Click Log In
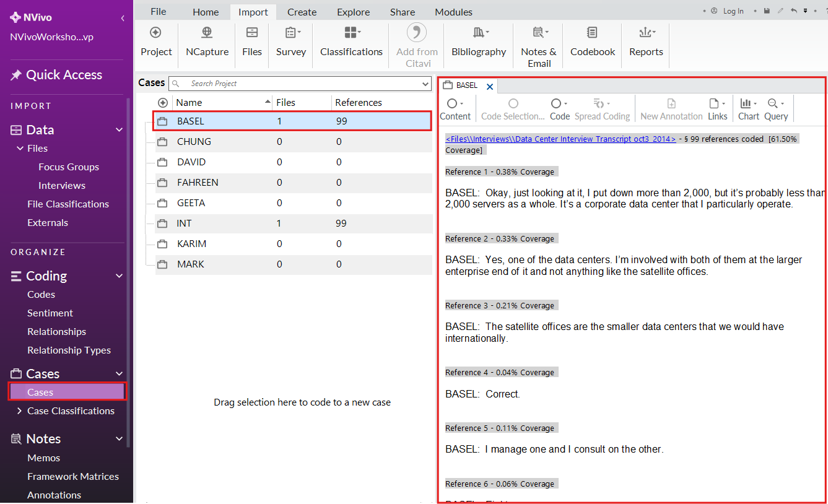The width and height of the screenshot is (828, 504). [x=733, y=11]
